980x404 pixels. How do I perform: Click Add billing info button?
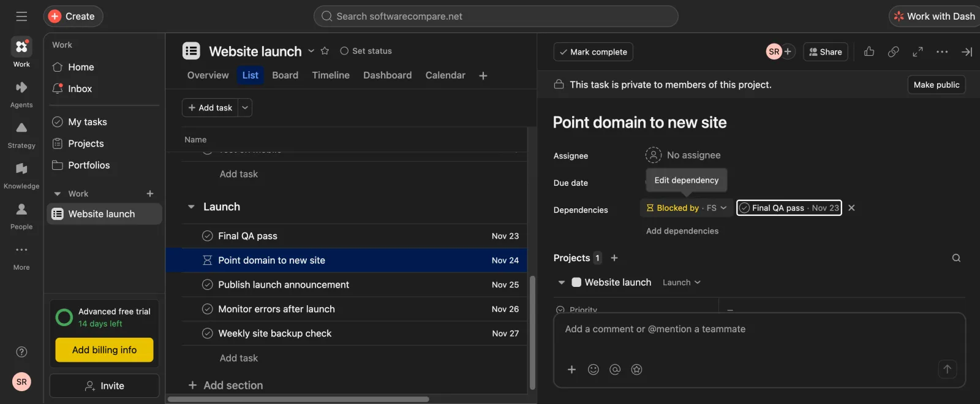click(104, 350)
